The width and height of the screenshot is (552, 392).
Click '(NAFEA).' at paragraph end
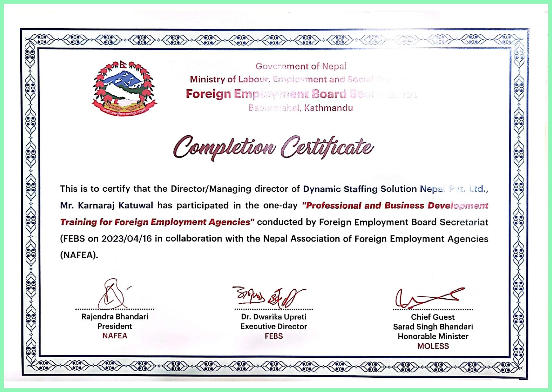point(79,255)
